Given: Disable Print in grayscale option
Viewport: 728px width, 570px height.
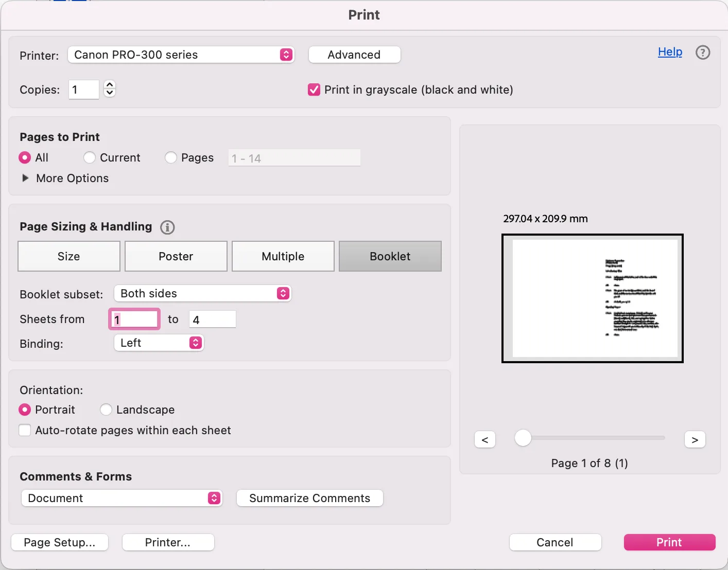Looking at the screenshot, I should click(x=314, y=90).
